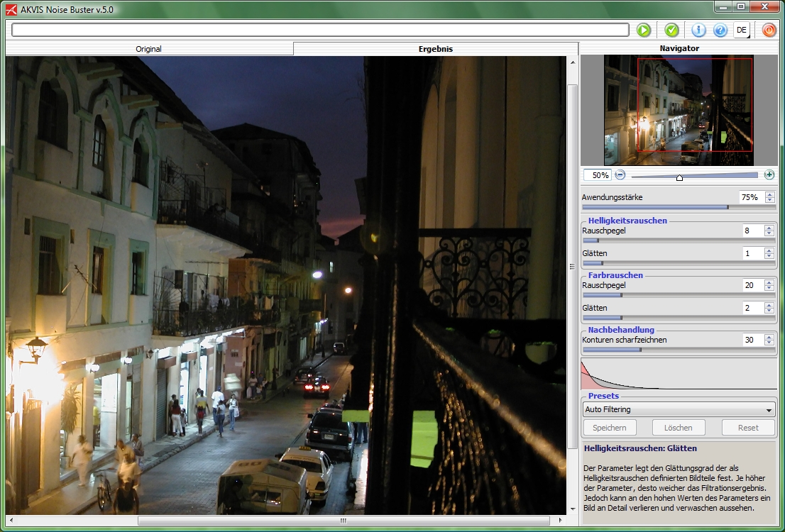
Task: Click the Reset button
Action: tap(748, 428)
